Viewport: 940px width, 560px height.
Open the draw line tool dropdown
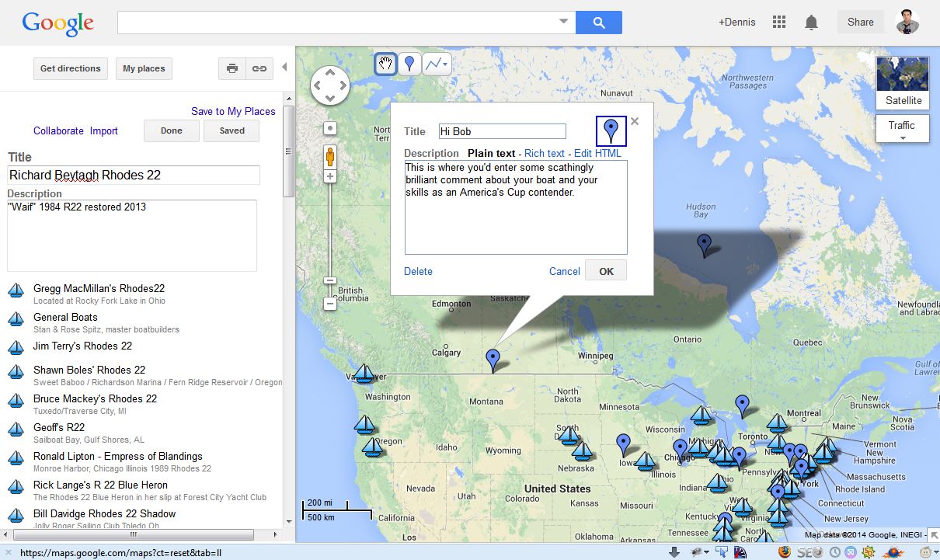(x=437, y=64)
